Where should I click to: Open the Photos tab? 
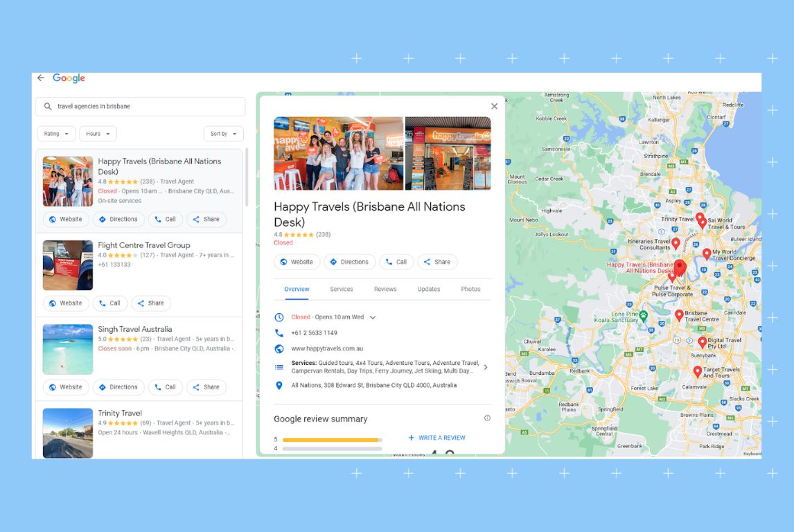[471, 289]
